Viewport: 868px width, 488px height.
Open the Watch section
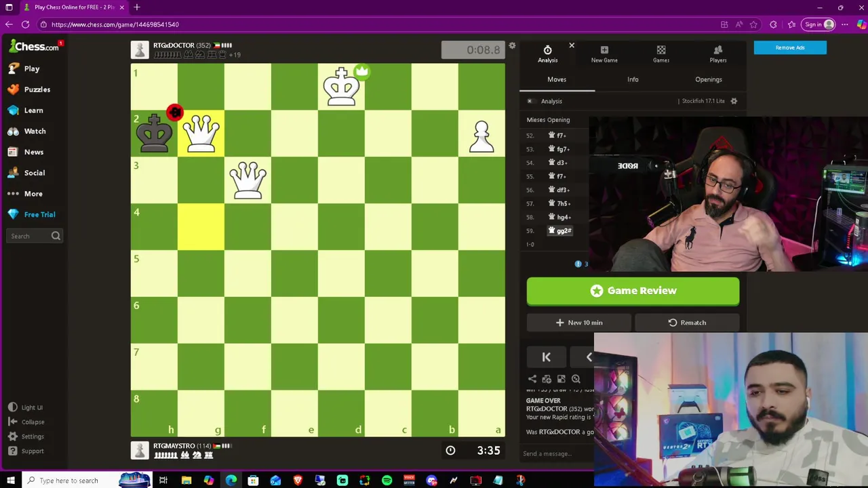pos(27,131)
